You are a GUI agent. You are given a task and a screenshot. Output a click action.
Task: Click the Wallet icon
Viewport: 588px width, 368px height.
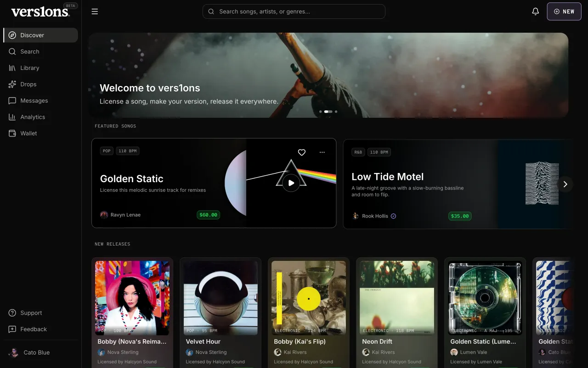12,133
